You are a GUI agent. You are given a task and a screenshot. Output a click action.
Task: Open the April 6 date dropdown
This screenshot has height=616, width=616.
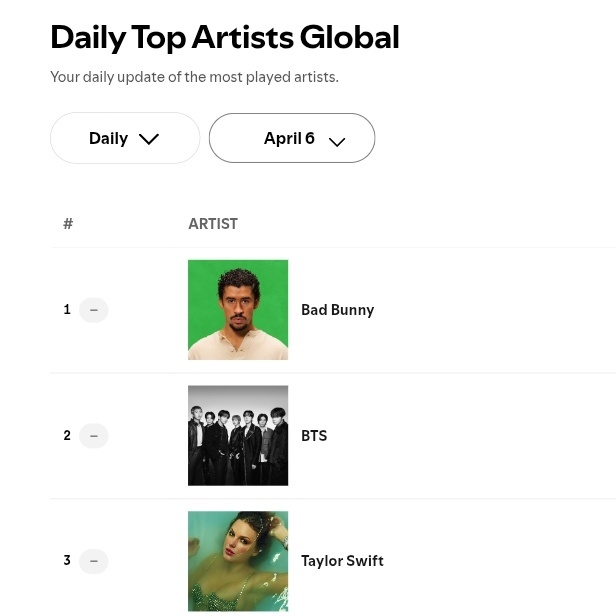(x=292, y=138)
